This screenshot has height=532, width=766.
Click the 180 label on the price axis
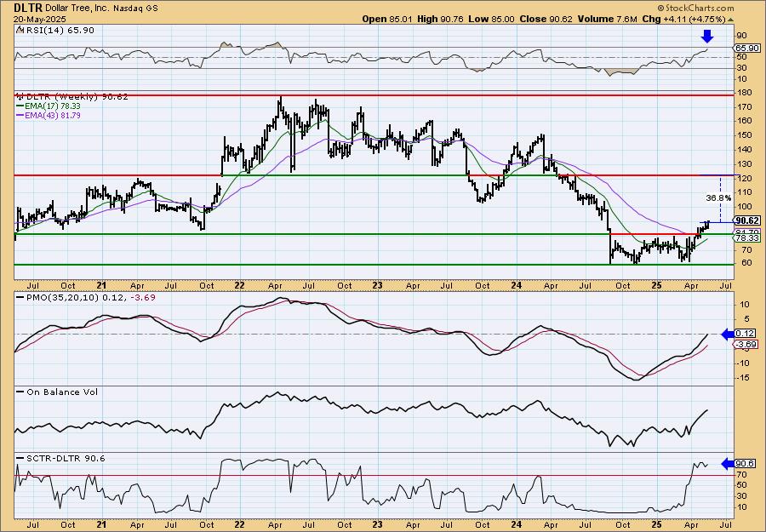[x=744, y=92]
